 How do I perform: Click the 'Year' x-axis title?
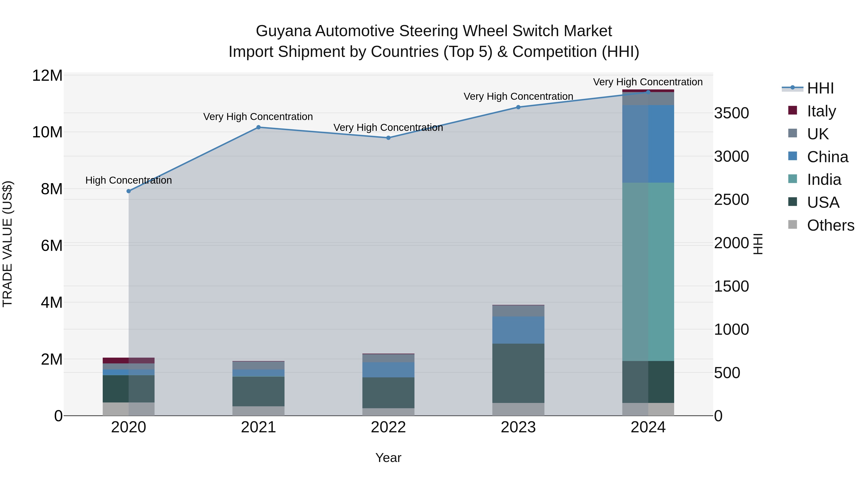point(388,458)
